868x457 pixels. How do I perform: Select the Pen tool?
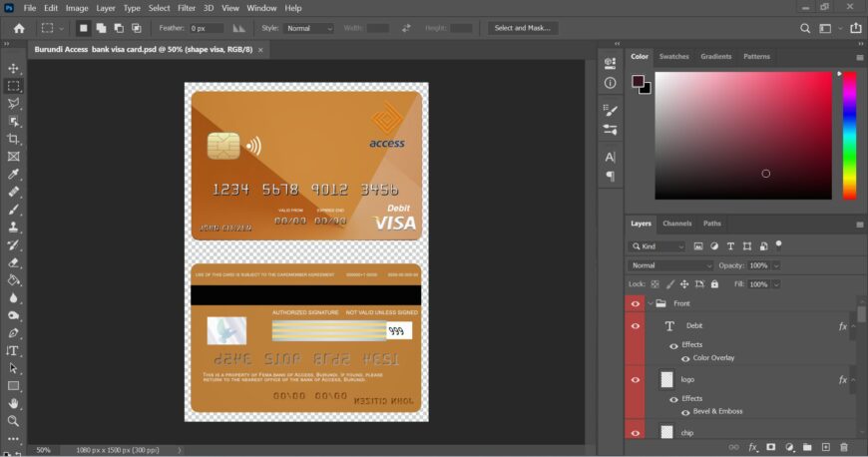(13, 333)
